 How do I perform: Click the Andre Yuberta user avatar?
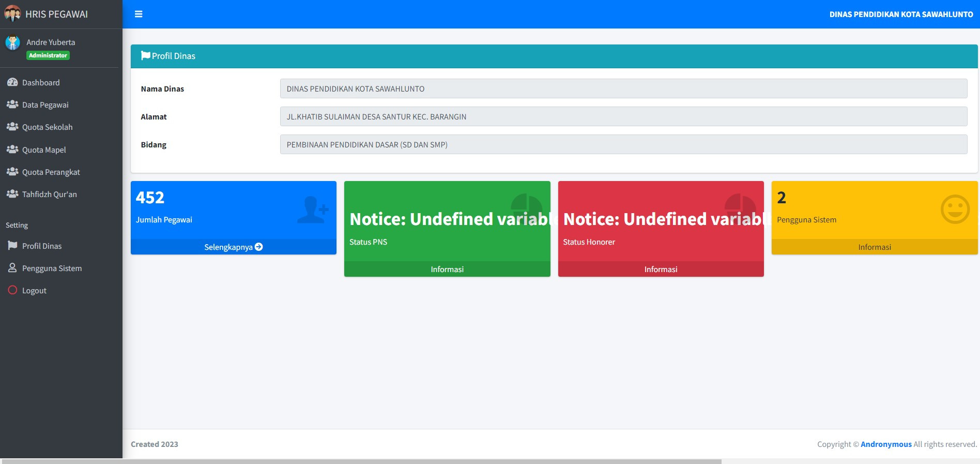(x=12, y=42)
